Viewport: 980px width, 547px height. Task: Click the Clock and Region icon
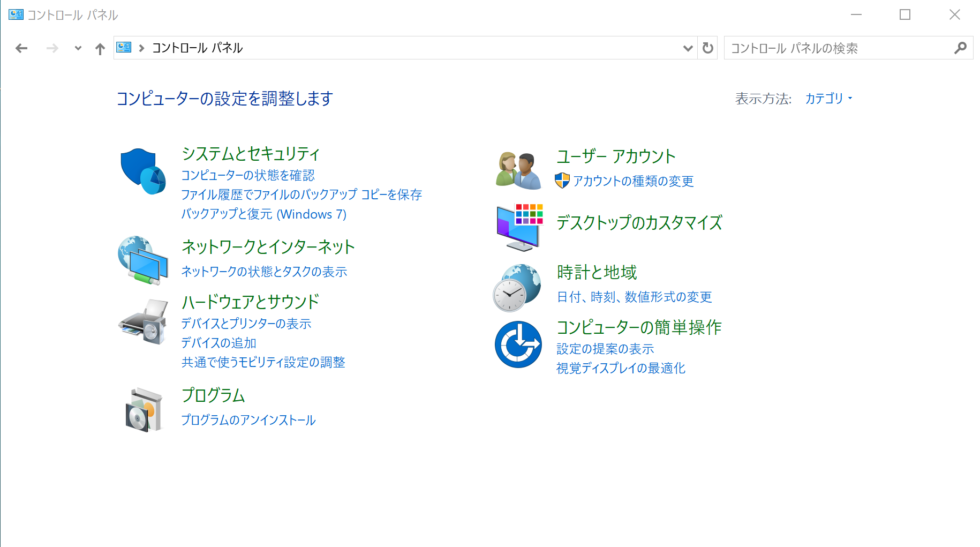(x=517, y=287)
